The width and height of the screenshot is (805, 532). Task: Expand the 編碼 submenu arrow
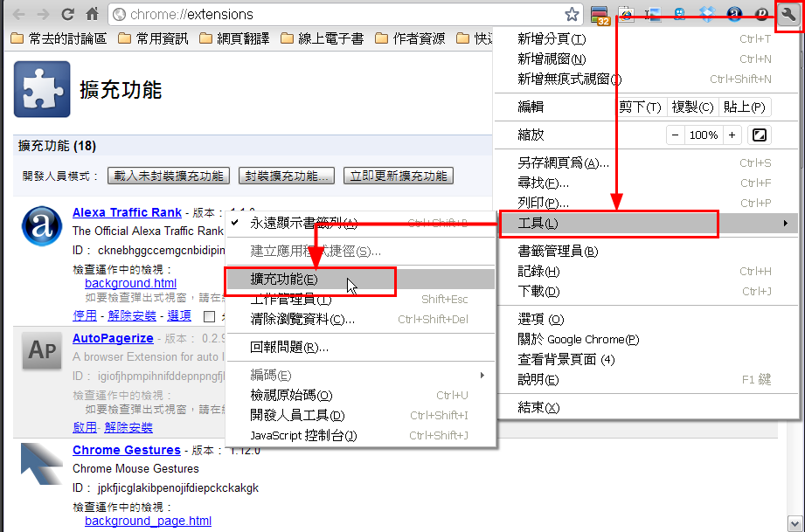click(482, 375)
